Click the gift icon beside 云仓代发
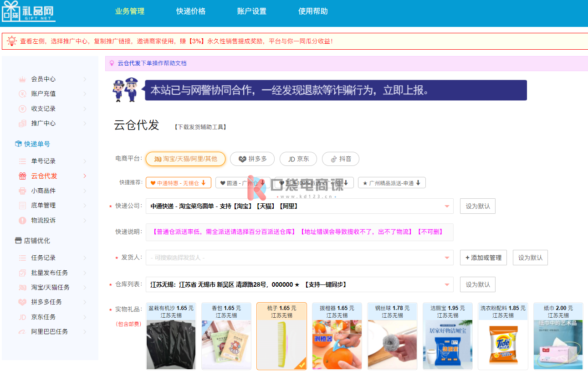This screenshot has height=377, width=588. point(22,176)
